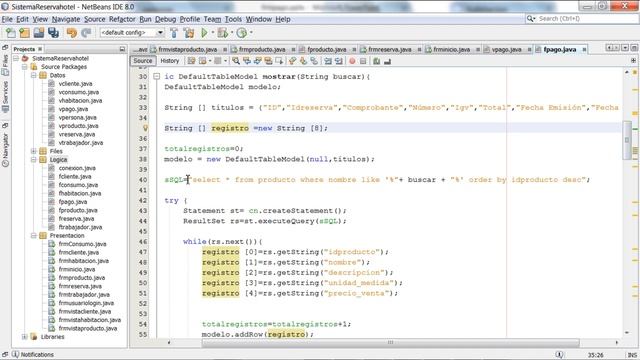Open the File menu

click(7, 19)
